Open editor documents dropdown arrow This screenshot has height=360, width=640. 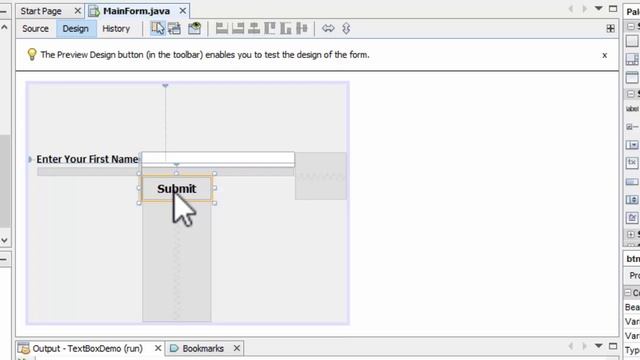tap(598, 8)
